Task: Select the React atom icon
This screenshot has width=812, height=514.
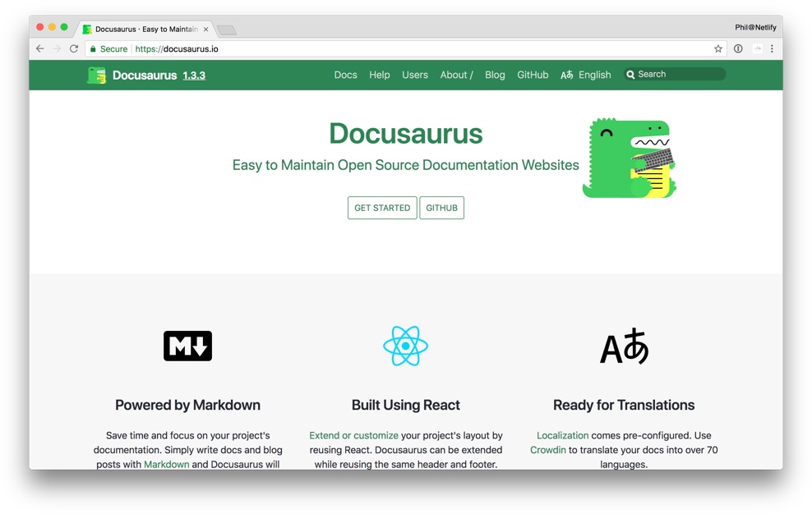Action: pyautogui.click(x=405, y=346)
